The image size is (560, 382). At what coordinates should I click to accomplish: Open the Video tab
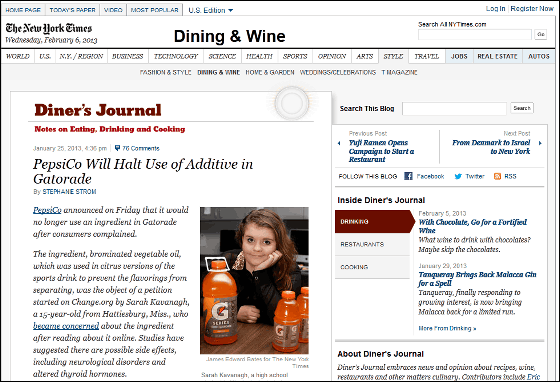[113, 10]
